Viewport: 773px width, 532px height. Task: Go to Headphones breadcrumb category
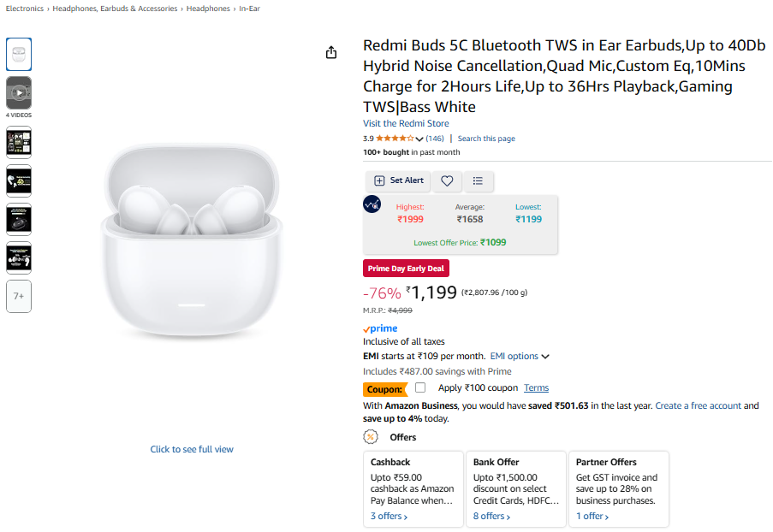point(208,9)
